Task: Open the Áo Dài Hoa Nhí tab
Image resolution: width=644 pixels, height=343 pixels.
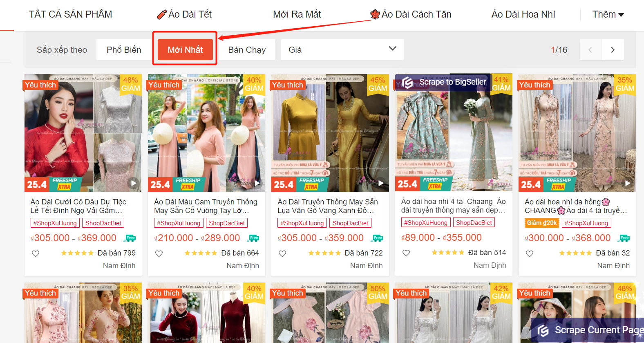Action: (523, 15)
